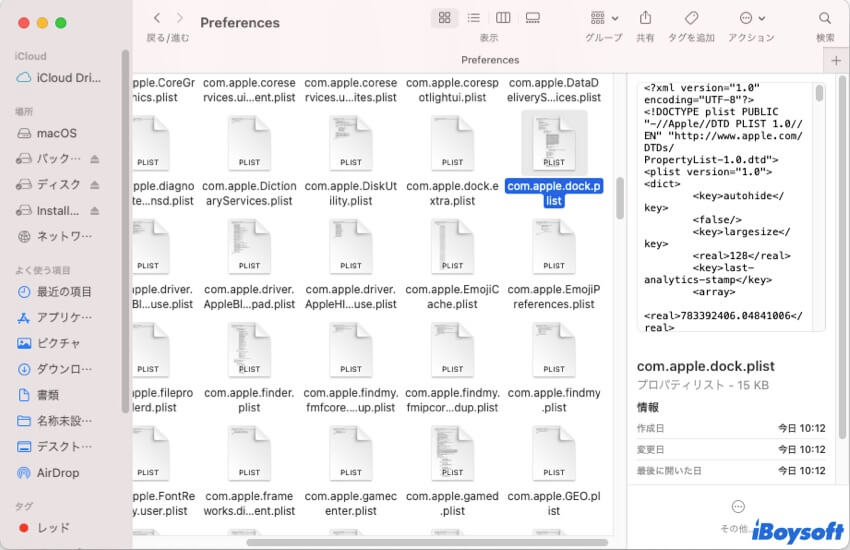Switch to column view

pyautogui.click(x=503, y=18)
